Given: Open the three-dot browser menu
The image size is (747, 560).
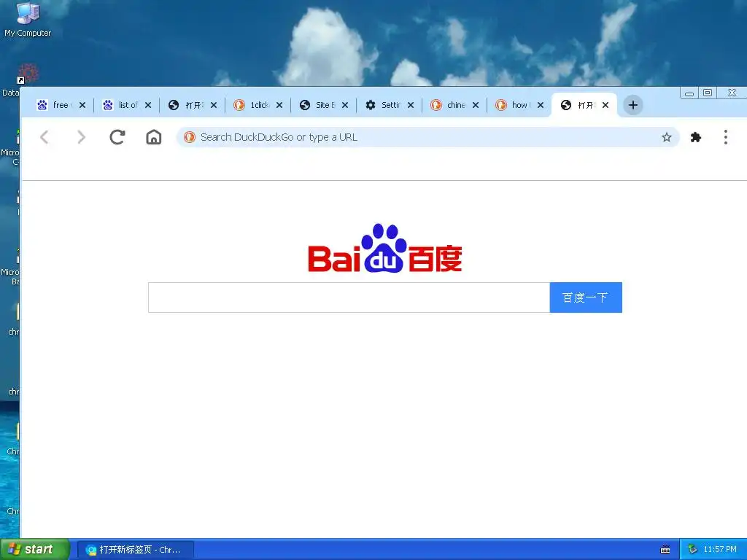Looking at the screenshot, I should coord(726,137).
